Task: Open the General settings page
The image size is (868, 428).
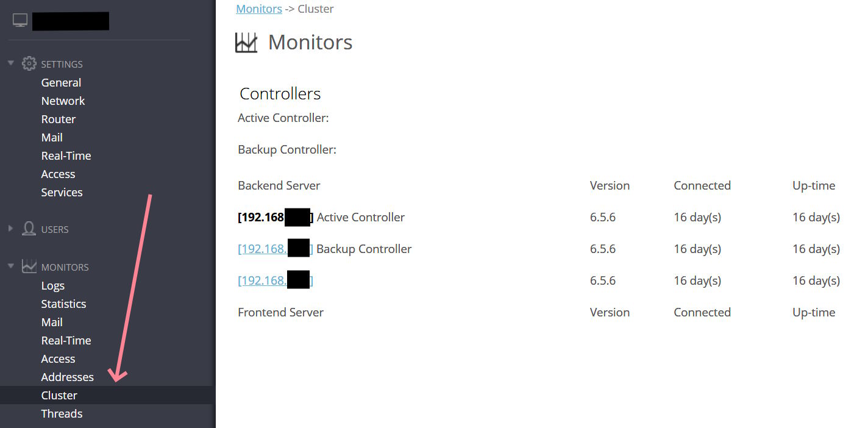Action: click(61, 82)
